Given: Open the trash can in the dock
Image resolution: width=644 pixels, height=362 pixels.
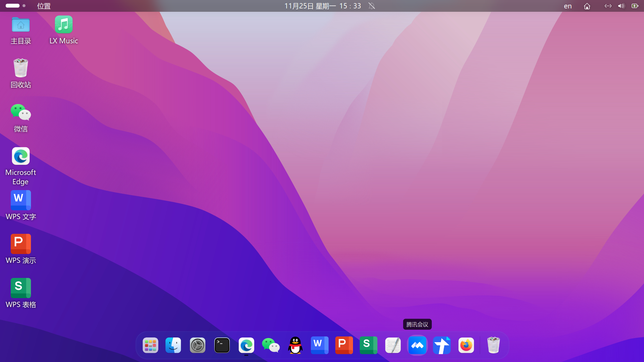Looking at the screenshot, I should 493,345.
